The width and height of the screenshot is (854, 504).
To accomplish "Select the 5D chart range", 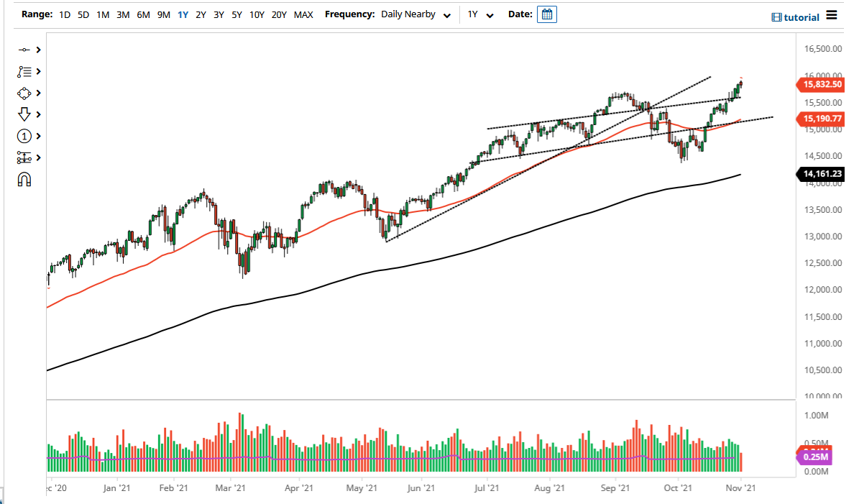I will coord(82,14).
